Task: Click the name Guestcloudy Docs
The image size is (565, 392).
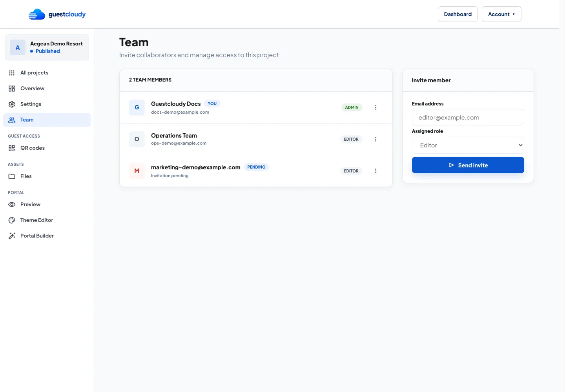Action: coord(176,104)
